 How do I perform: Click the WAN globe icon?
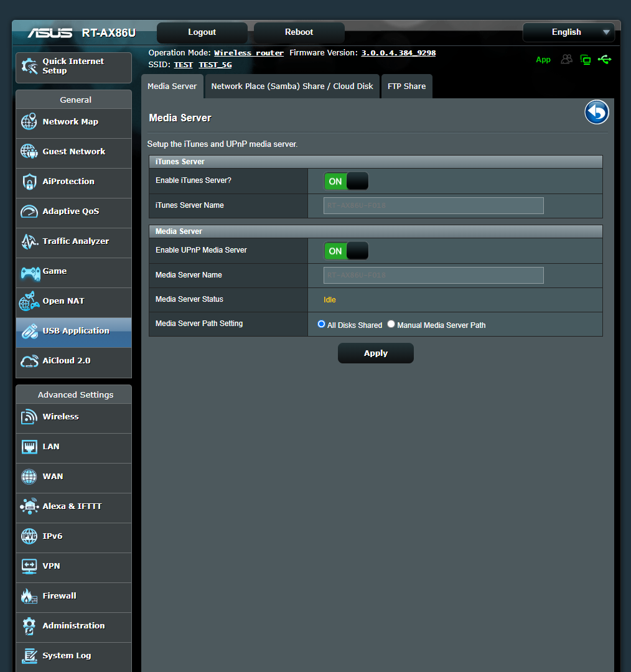click(29, 477)
